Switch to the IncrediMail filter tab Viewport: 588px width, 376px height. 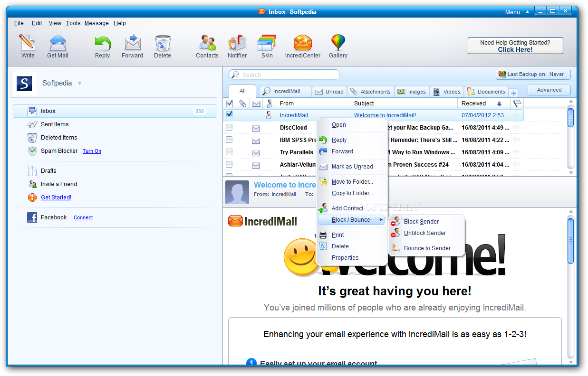[x=286, y=92]
